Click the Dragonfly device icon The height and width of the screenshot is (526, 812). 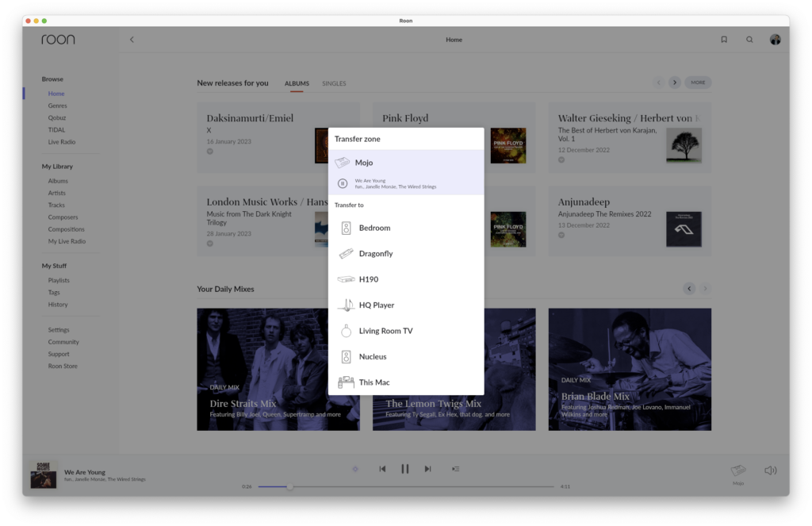pos(346,253)
